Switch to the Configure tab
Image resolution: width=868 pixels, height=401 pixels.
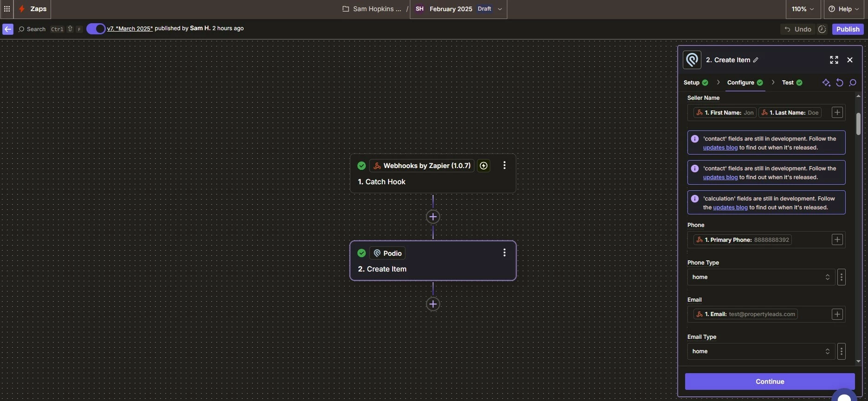pos(745,83)
